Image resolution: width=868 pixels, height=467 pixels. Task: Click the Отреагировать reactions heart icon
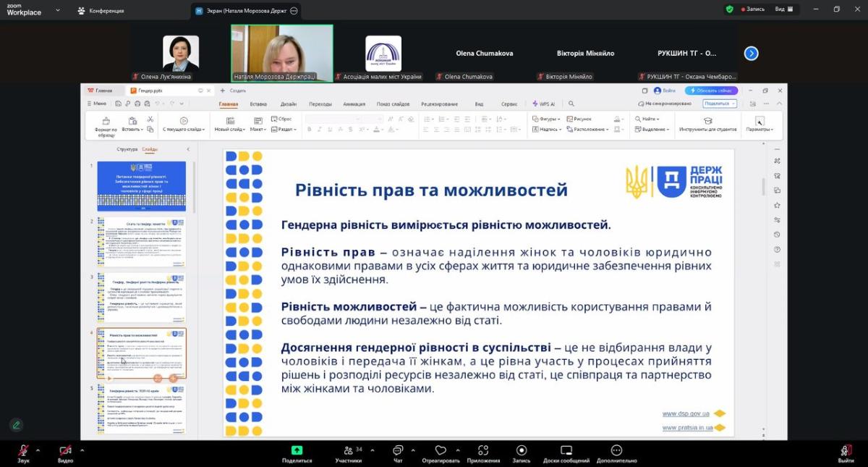pos(441,450)
